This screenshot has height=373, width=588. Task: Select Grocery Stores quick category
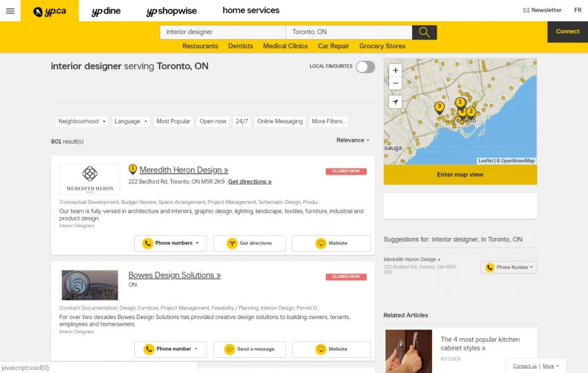(382, 46)
